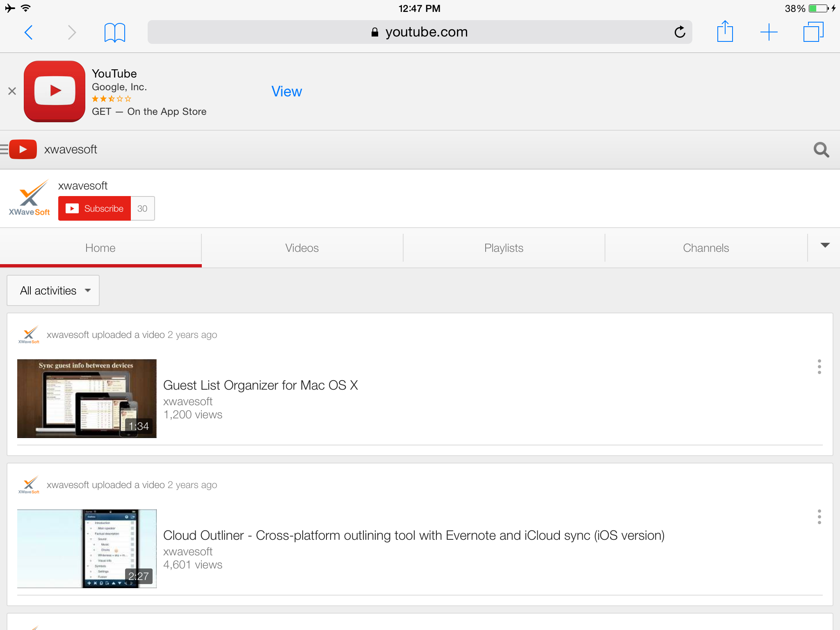Click xwavesoft title in YouTube header
Screen dimensions: 840x630
(x=71, y=149)
